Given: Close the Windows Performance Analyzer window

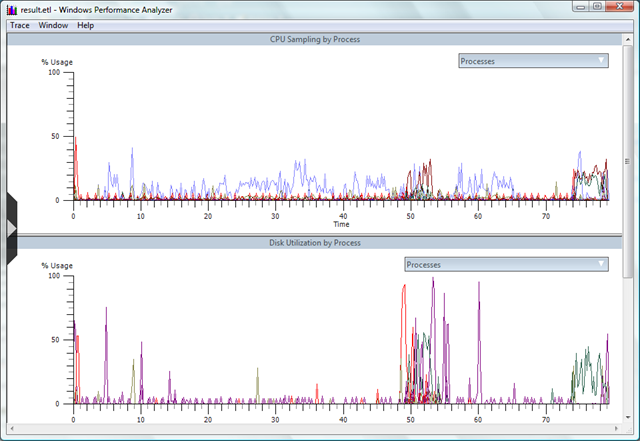Looking at the screenshot, I should [621, 7].
